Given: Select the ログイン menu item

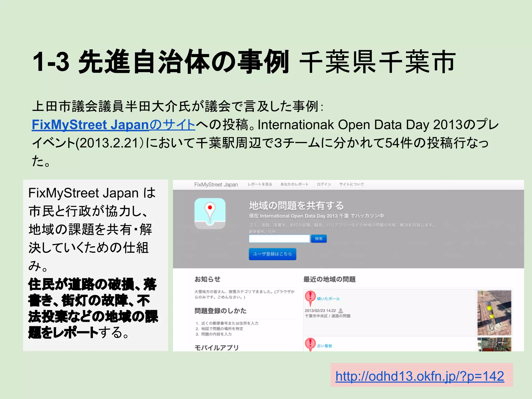Looking at the screenshot, I should [324, 184].
